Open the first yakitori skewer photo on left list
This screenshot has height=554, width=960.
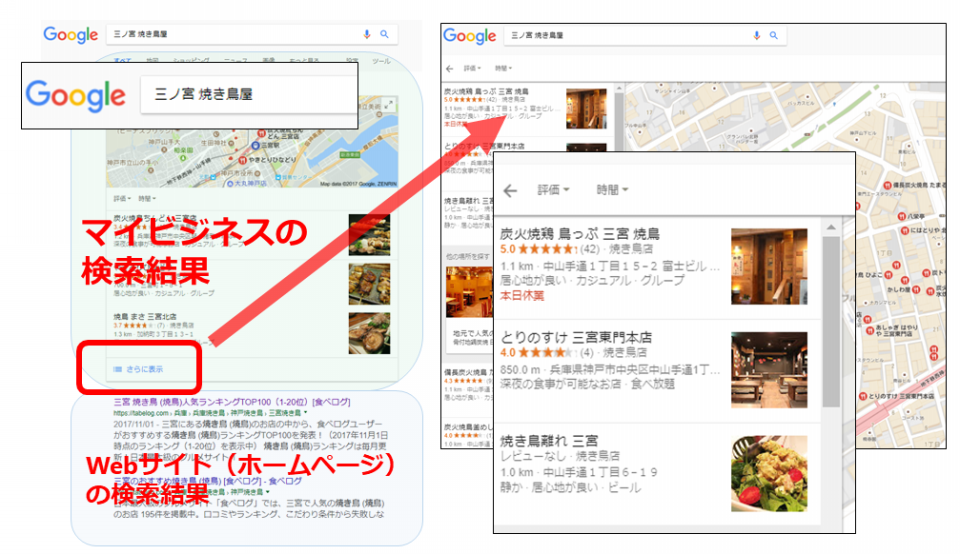click(x=369, y=234)
